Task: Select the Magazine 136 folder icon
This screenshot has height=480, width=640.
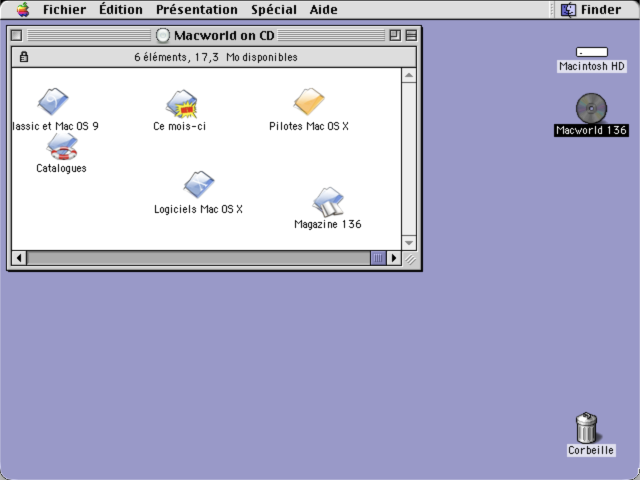Action: 329,202
